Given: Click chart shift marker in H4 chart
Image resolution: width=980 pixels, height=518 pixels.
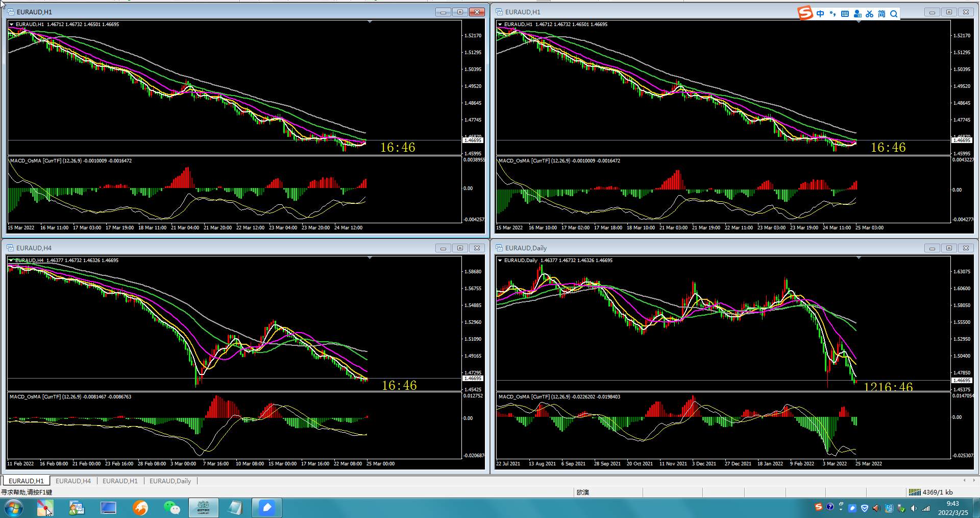Looking at the screenshot, I should pos(370,258).
